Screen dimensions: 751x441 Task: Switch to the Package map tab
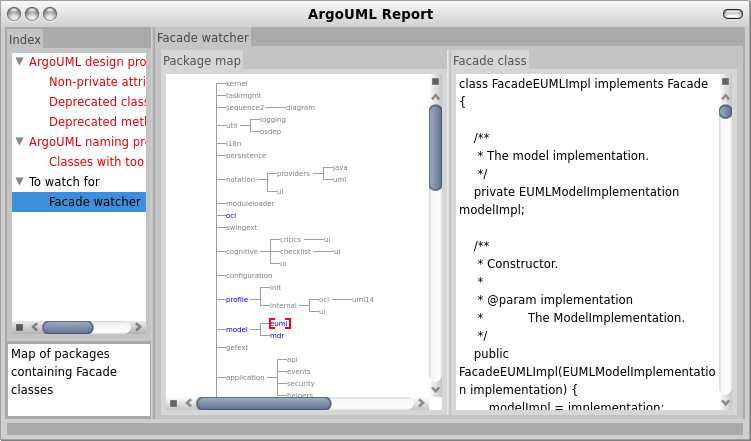point(202,61)
